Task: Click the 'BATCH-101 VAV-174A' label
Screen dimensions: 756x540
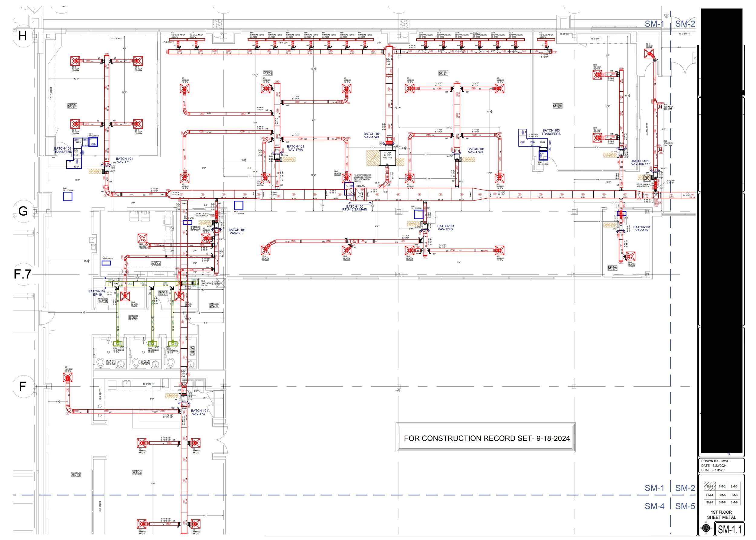Action: pyautogui.click(x=295, y=148)
